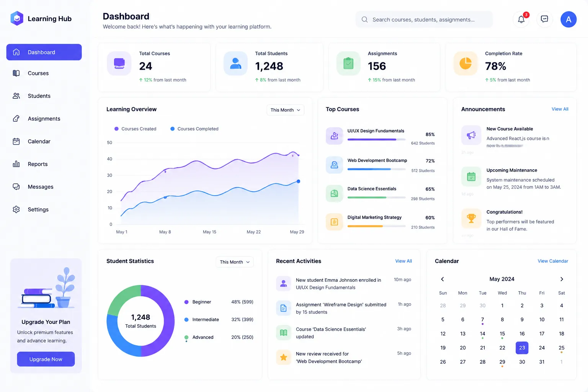Focus the search courses input field
The image size is (588, 392).
[424, 20]
